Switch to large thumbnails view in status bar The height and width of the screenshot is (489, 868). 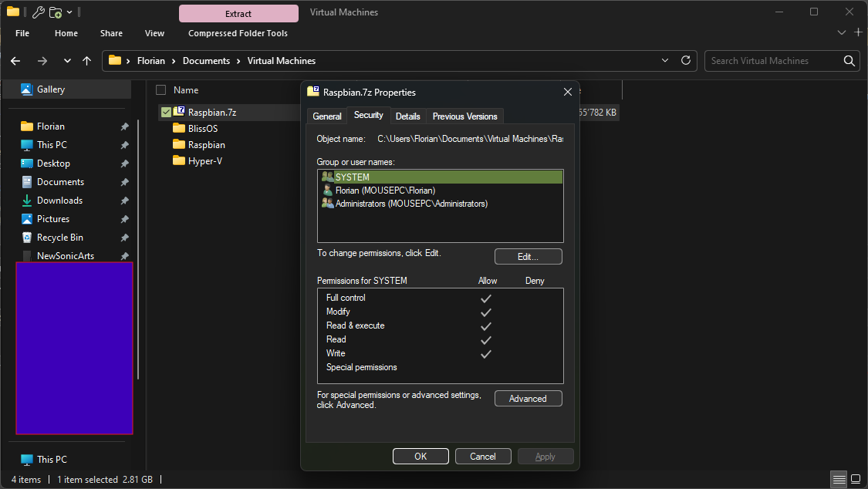coord(856,480)
